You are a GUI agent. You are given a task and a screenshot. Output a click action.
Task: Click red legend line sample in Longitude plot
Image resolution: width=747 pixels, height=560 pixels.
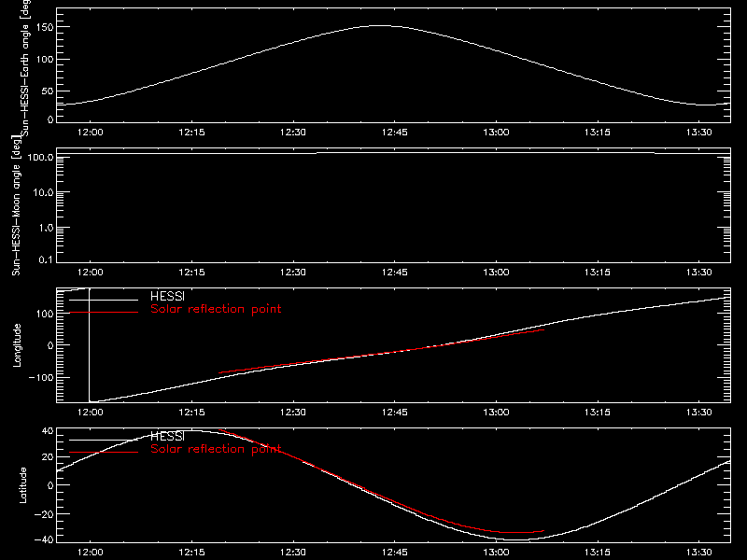click(104, 313)
